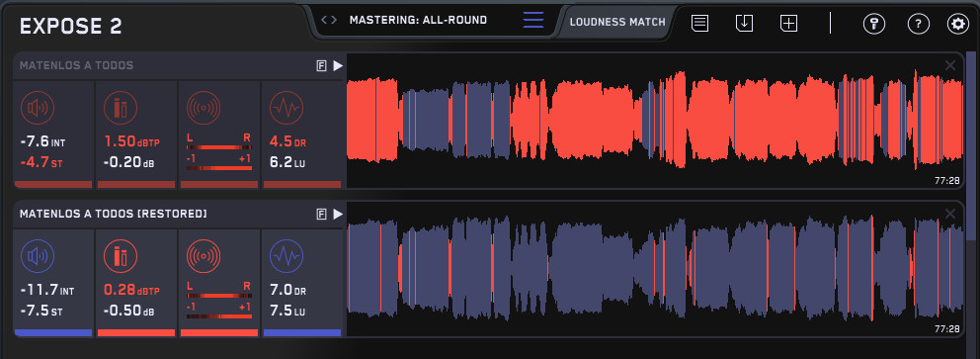This screenshot has width=980, height=359.
Task: Click the MATENLOS A TODOS track title
Action: (76, 65)
